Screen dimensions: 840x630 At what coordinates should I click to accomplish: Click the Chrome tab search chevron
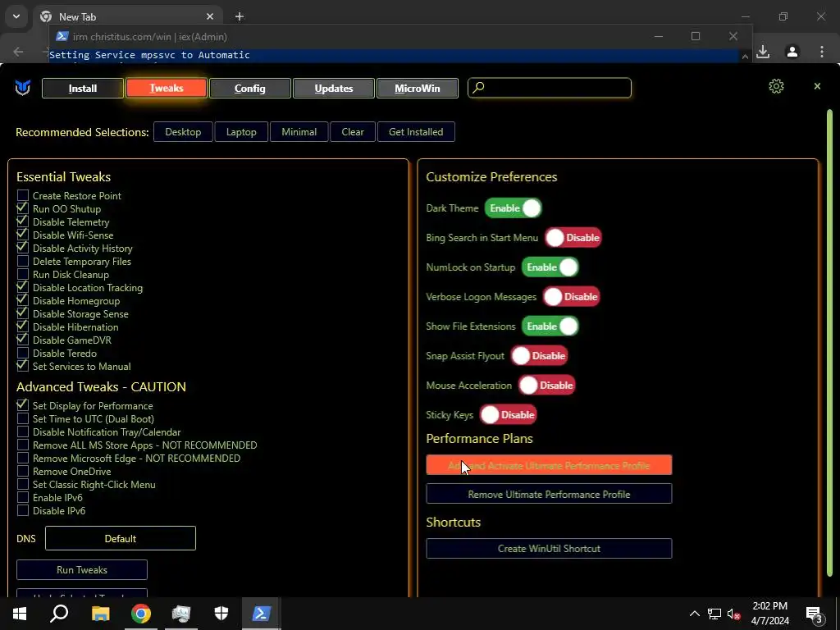(x=16, y=16)
